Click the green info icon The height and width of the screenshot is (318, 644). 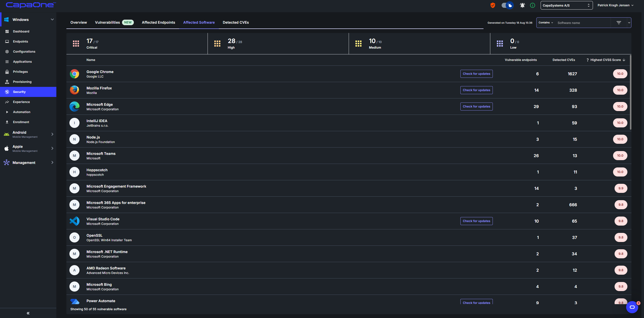(x=533, y=5)
